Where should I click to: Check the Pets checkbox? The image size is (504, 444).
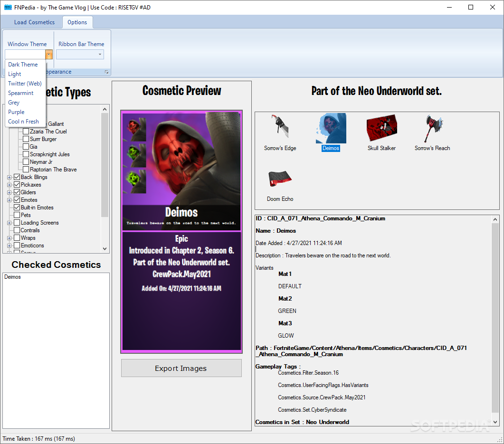click(x=17, y=215)
